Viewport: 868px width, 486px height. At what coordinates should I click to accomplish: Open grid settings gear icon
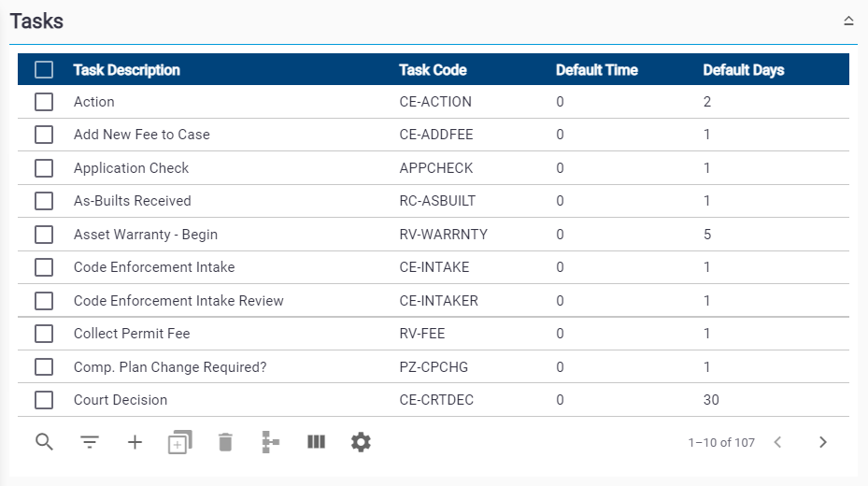point(361,442)
